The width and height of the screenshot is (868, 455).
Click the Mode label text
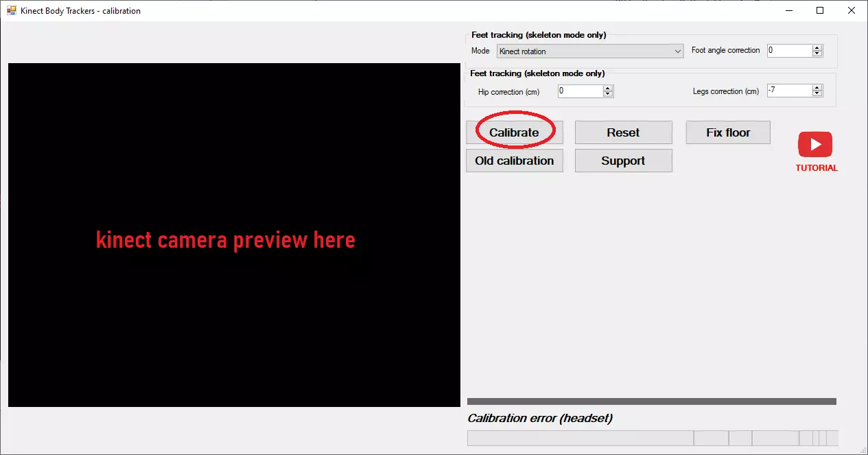pos(480,51)
